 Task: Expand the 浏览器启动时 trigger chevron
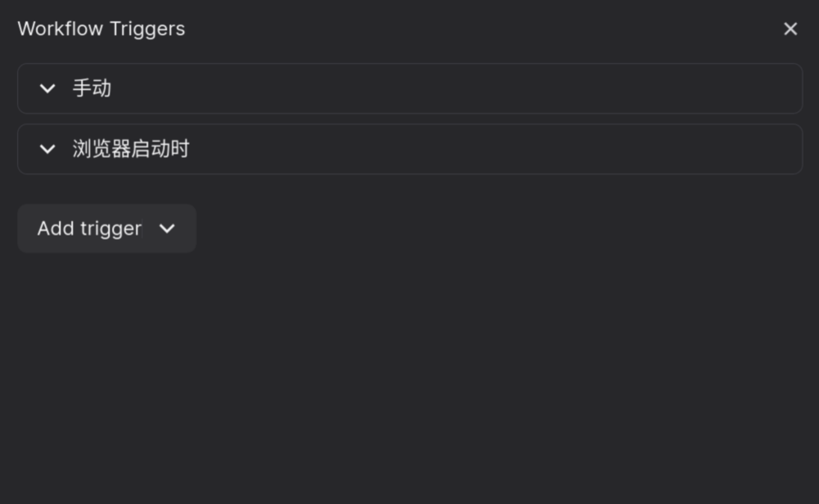pos(47,150)
